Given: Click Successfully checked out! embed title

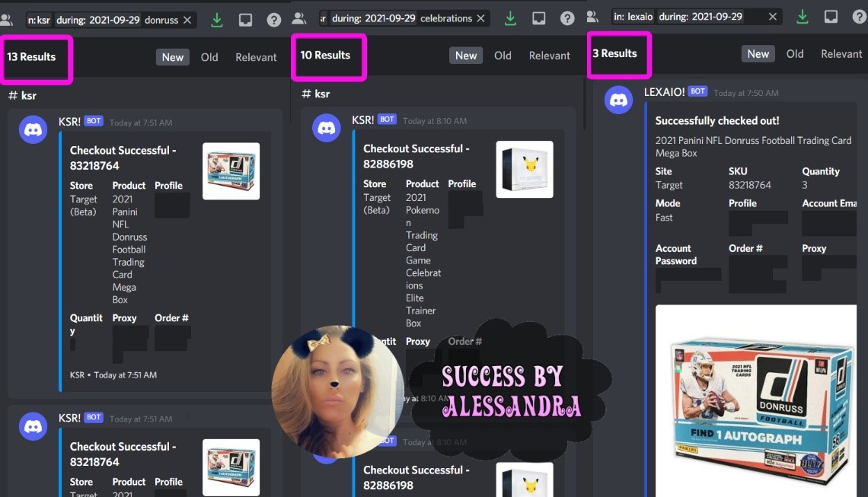Looking at the screenshot, I should 717,121.
